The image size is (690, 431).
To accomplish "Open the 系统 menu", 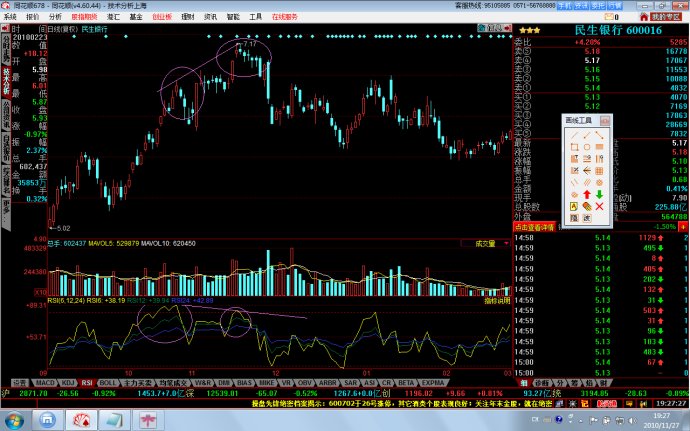I will point(10,17).
